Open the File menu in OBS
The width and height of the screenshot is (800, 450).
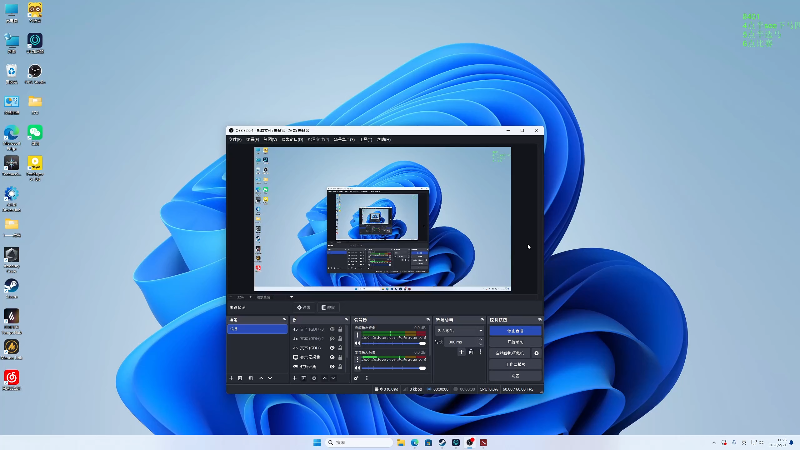click(234, 140)
